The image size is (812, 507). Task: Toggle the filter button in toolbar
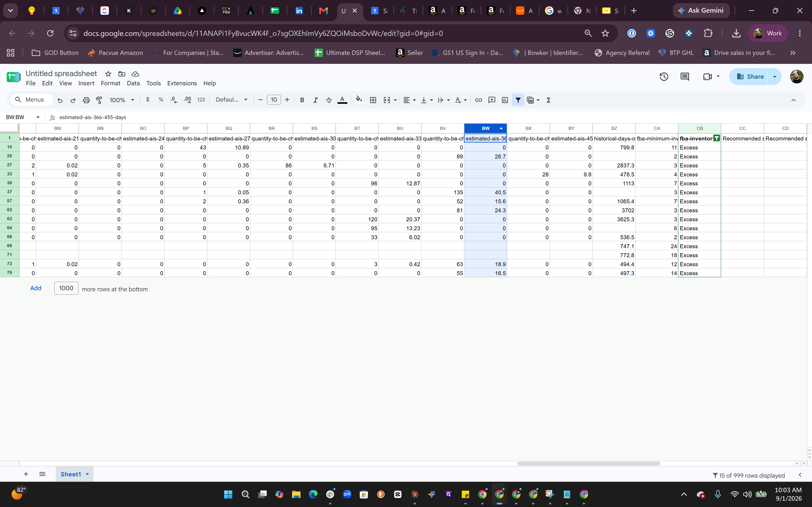[x=518, y=100]
